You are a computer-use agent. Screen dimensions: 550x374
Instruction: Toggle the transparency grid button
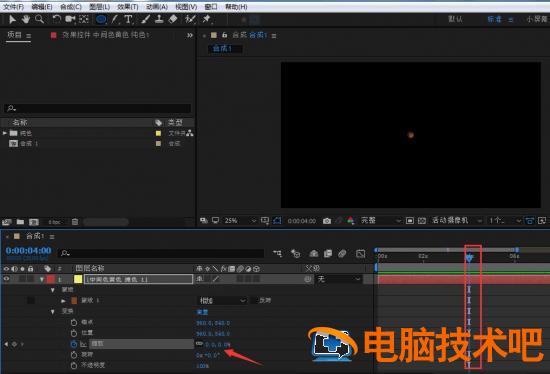(422, 221)
